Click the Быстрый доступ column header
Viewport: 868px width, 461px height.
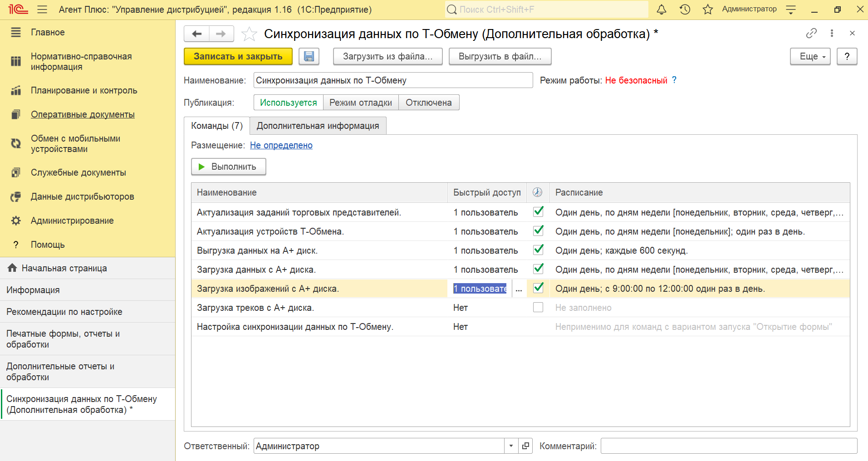[487, 192]
